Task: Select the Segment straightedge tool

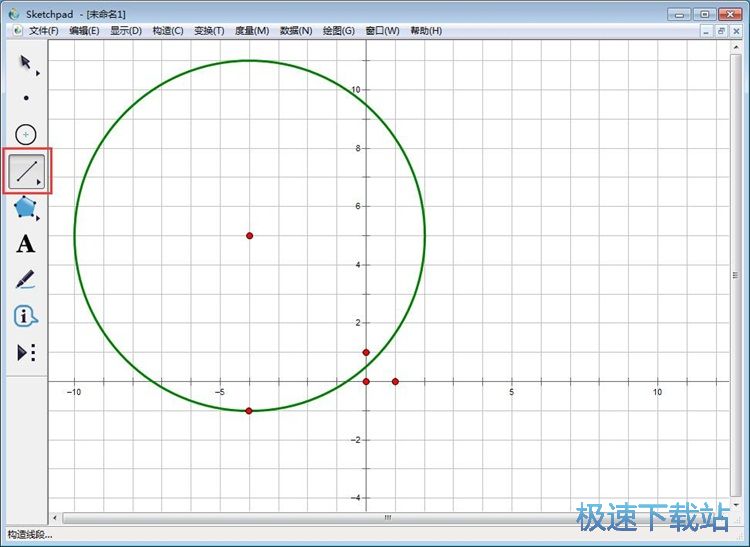Action: pyautogui.click(x=26, y=171)
